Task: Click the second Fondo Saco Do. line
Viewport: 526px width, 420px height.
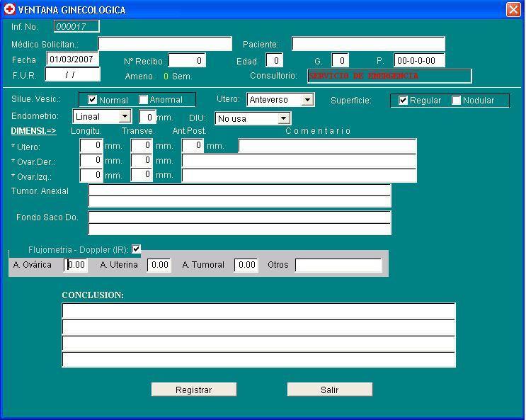Action: click(x=239, y=229)
